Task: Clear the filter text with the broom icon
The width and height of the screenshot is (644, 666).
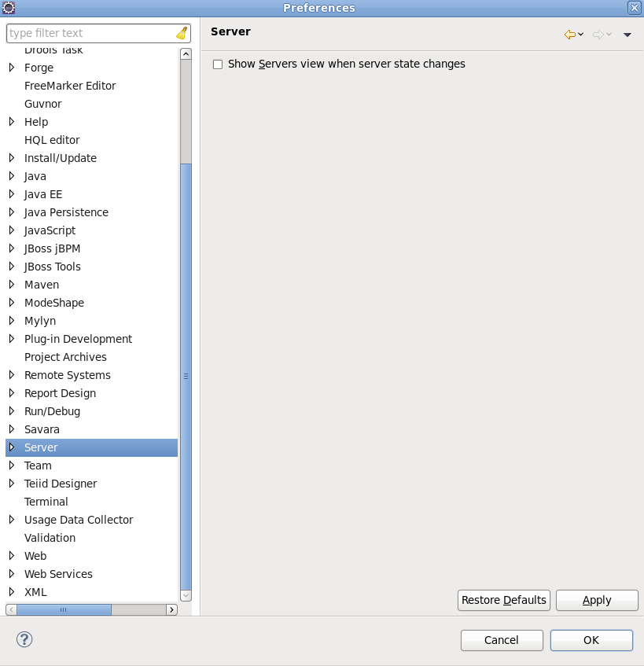Action: click(x=182, y=33)
